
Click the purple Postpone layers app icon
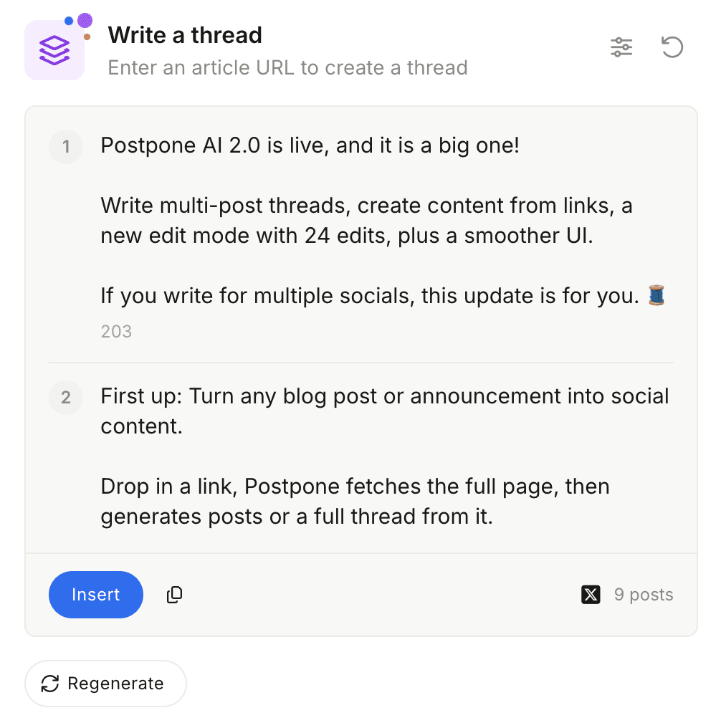(x=54, y=49)
